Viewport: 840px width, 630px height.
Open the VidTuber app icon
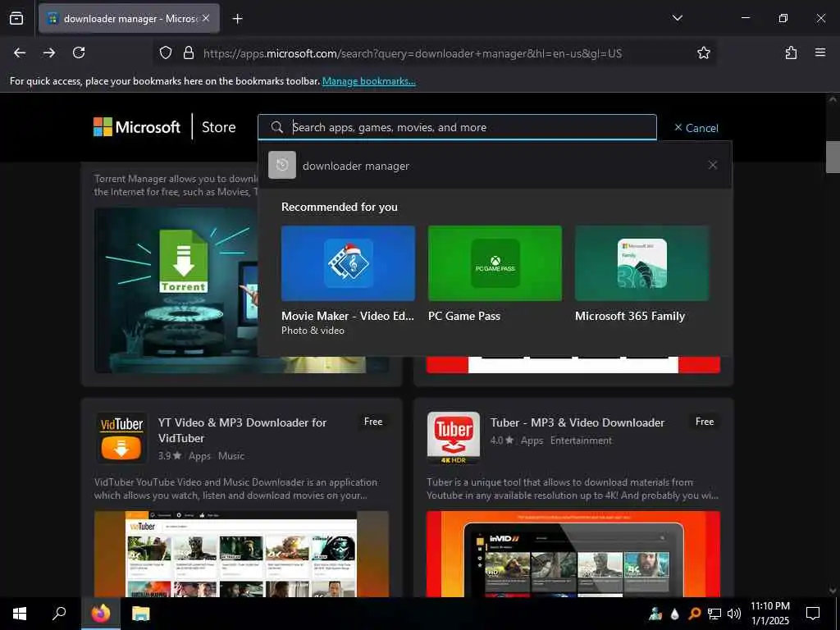click(x=121, y=438)
